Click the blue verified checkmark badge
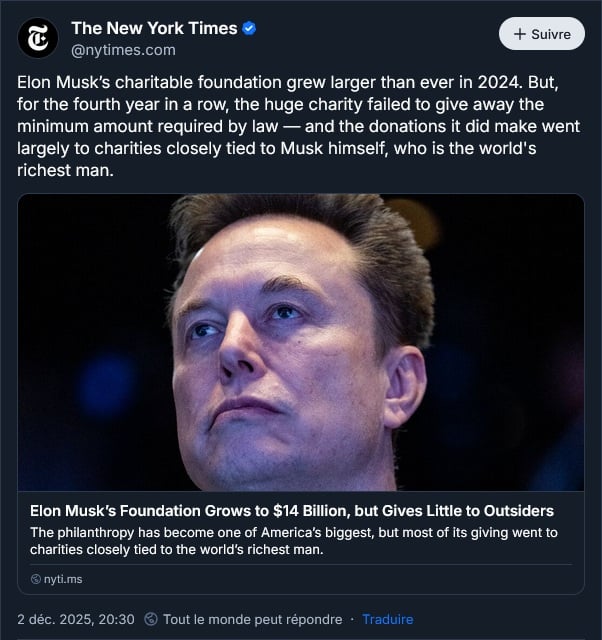The image size is (602, 640). 250,29
